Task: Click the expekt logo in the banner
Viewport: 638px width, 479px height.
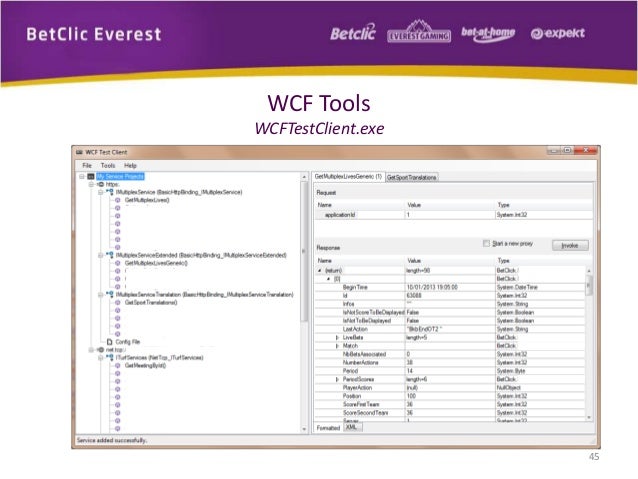Action: tap(558, 33)
